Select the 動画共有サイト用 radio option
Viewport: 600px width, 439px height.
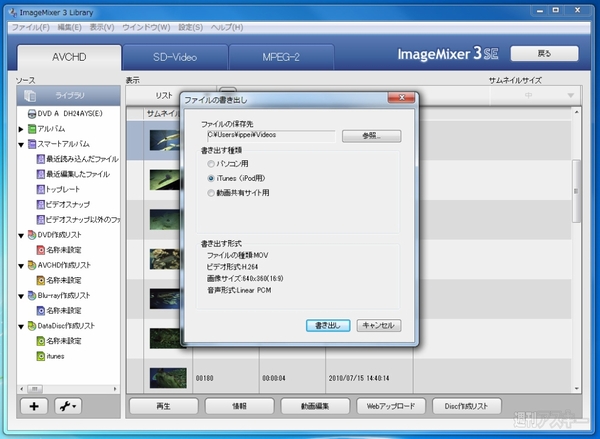click(209, 192)
